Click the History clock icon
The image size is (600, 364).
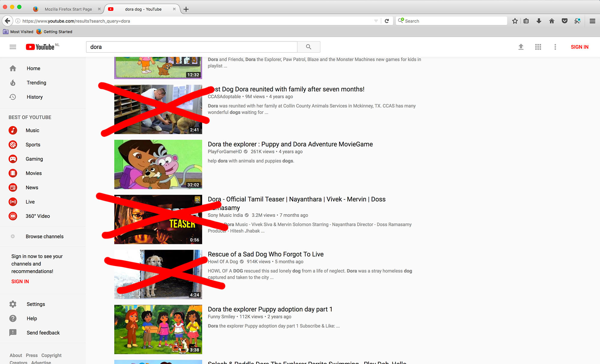(x=13, y=97)
